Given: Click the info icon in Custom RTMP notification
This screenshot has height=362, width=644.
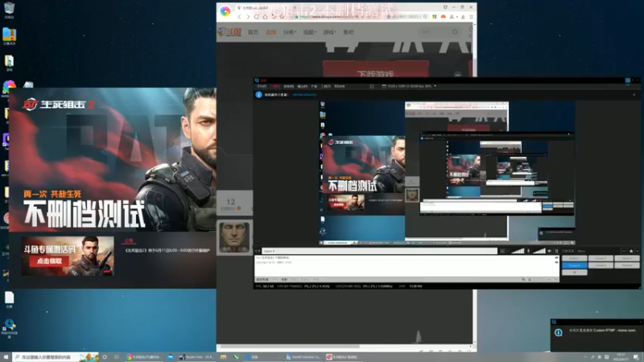Looking at the screenshot, I should coord(559,332).
